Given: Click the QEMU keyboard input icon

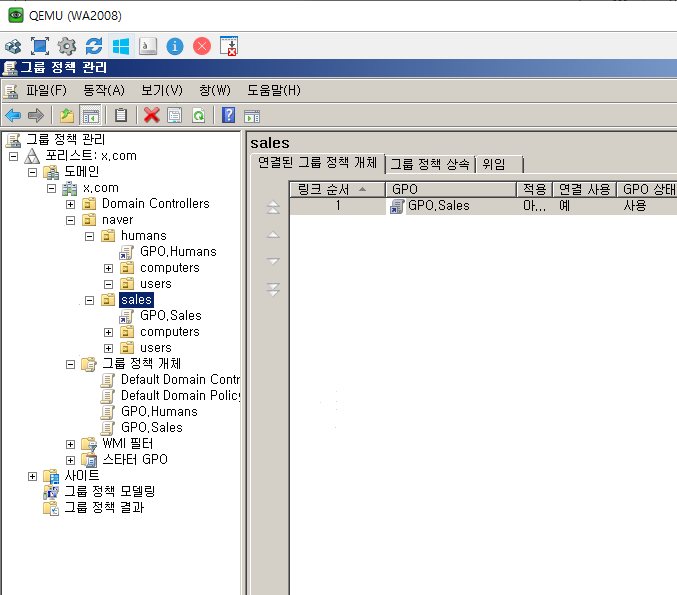Looking at the screenshot, I should tap(148, 46).
